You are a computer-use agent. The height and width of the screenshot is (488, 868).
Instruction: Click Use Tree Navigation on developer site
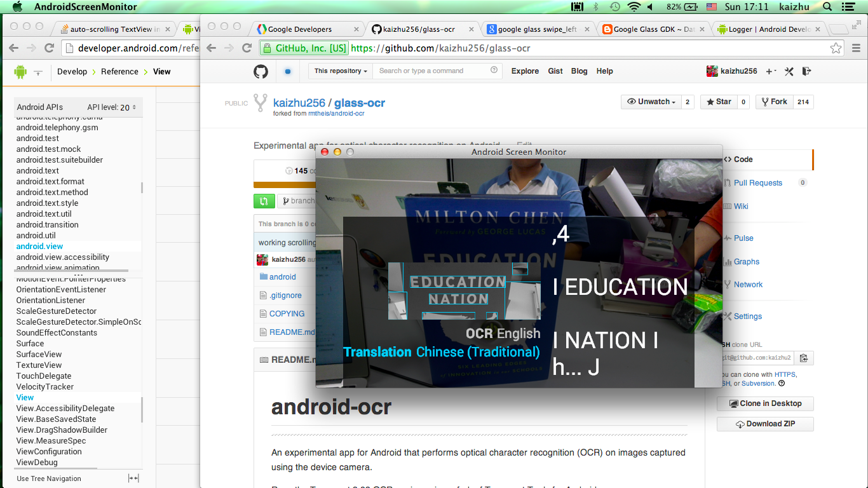click(x=49, y=478)
